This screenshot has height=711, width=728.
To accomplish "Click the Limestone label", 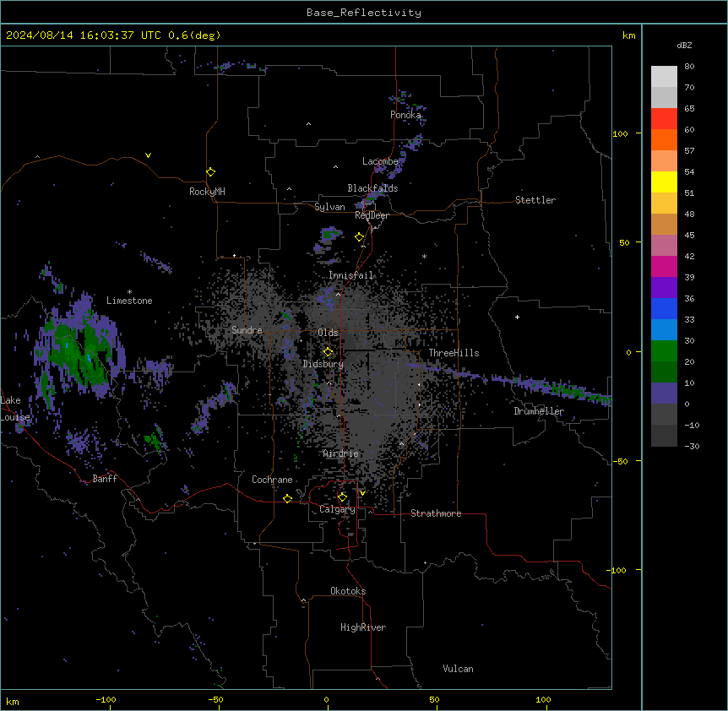I will tap(129, 301).
